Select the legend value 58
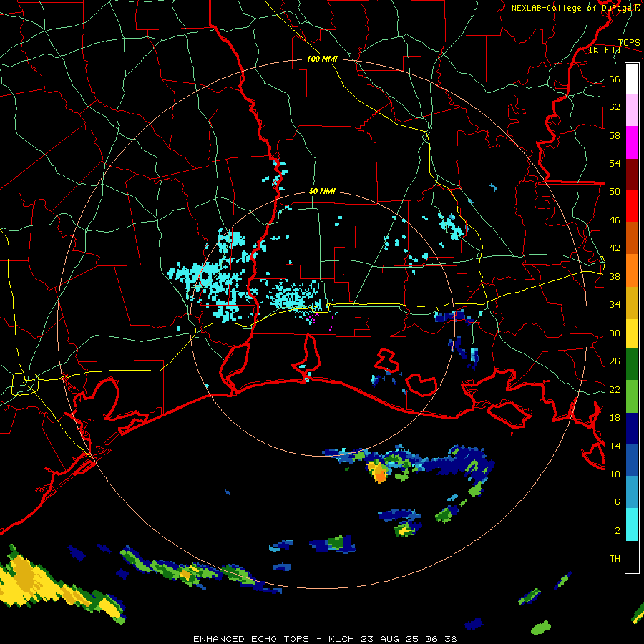The width and height of the screenshot is (644, 644). tap(615, 135)
